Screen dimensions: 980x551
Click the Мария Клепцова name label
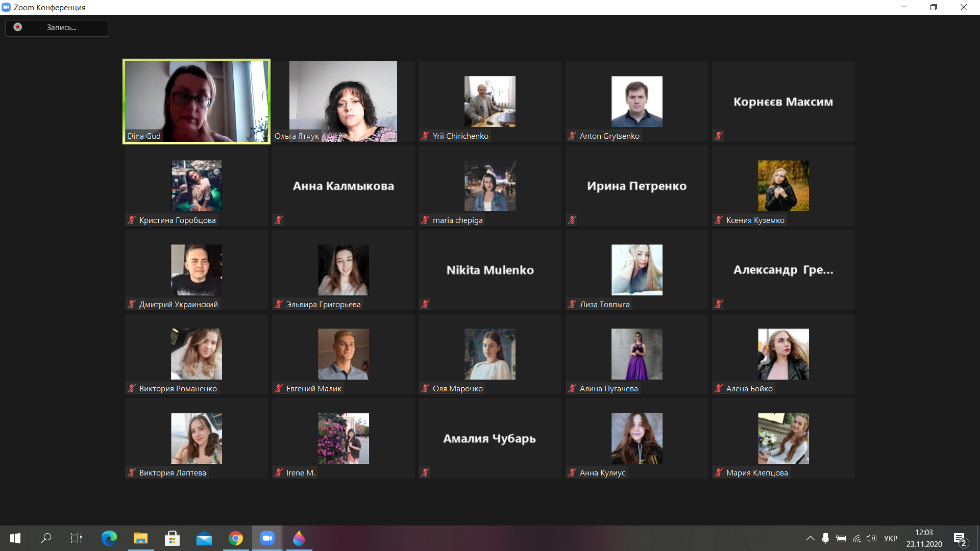(757, 472)
